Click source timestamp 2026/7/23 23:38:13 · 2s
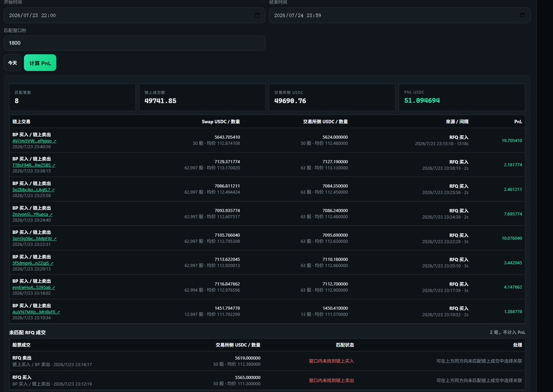The image size is (553, 392). (445, 168)
